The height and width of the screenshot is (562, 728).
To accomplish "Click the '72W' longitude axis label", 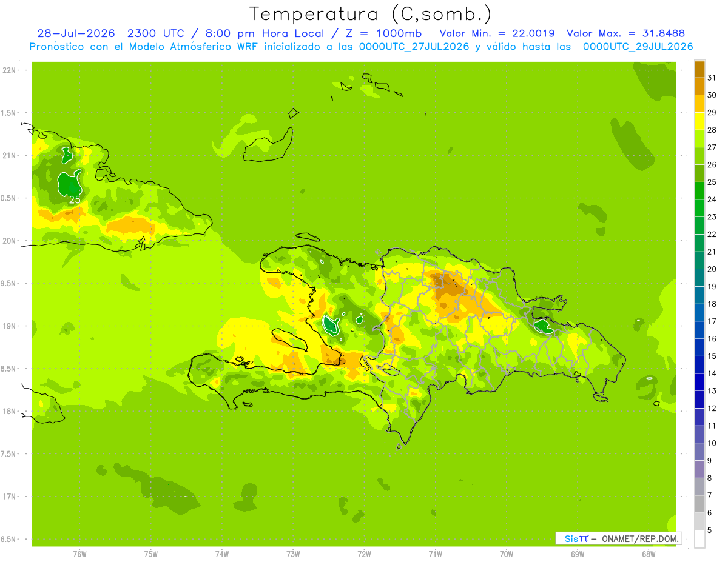I will [x=364, y=554].
